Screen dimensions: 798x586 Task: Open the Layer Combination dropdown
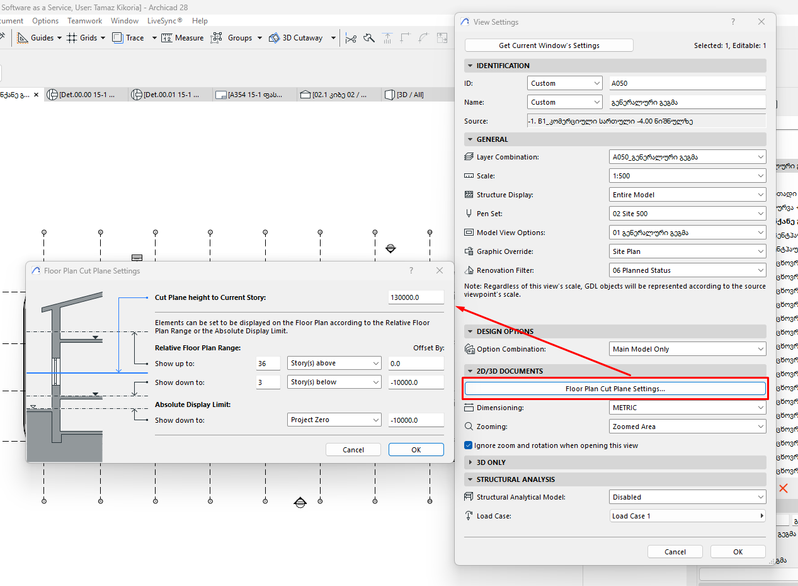coord(687,157)
